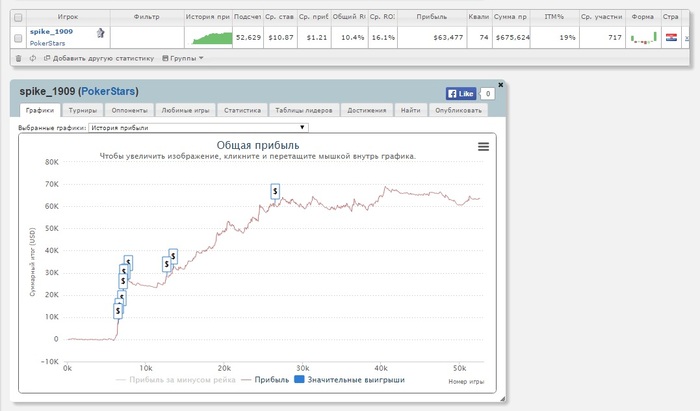Viewport: 700px width, 411px height.
Task: Click the 'Квали' column header
Action: click(479, 17)
